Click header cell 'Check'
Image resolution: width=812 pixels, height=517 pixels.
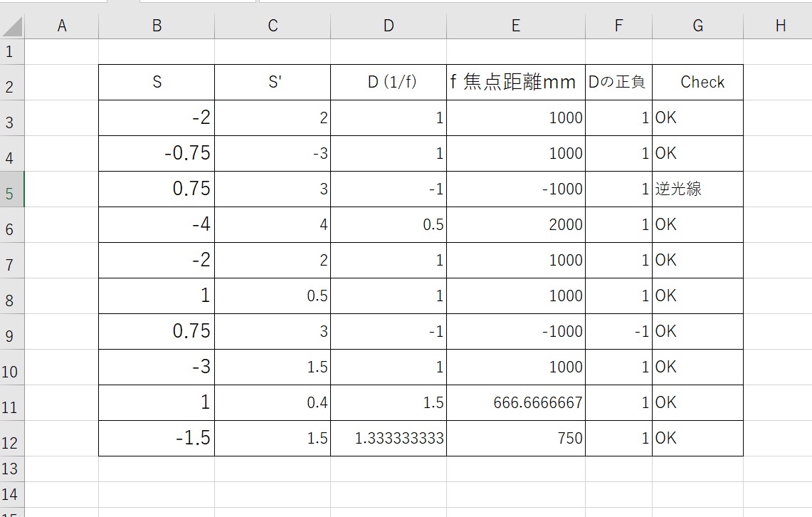pos(697,83)
